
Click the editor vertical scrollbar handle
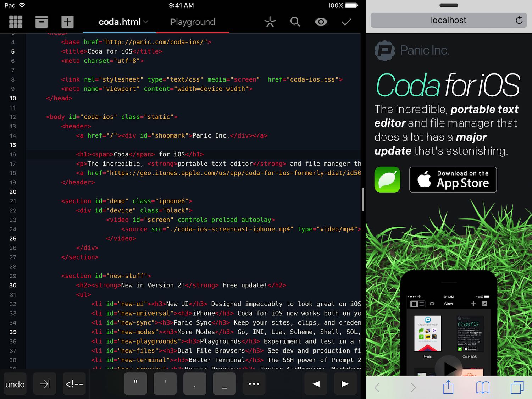tap(363, 199)
